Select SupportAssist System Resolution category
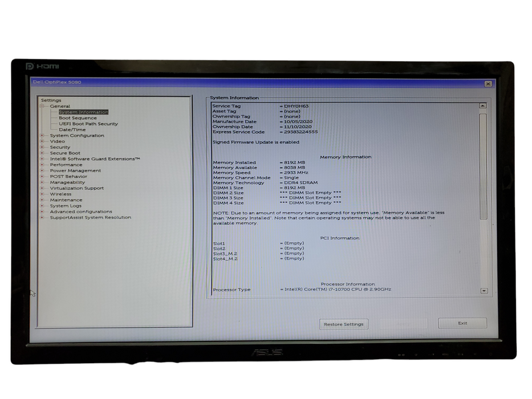This screenshot has height=399, width=532. click(x=90, y=218)
